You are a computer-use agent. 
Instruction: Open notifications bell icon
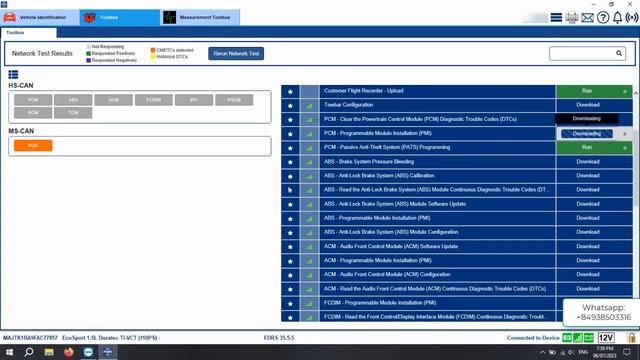[x=618, y=18]
